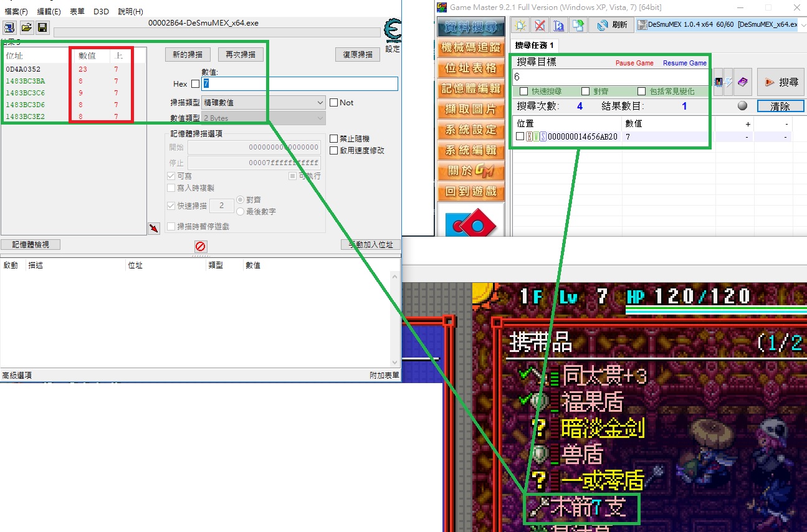
Task: Click the floppy disk save icon
Action: pyautogui.click(x=42, y=27)
